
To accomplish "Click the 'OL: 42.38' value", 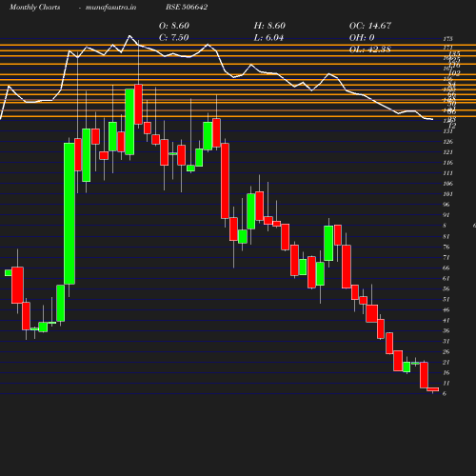I will (370, 50).
